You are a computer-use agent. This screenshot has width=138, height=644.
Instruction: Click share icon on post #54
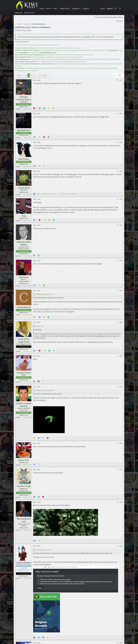pyautogui.click(x=117, y=502)
